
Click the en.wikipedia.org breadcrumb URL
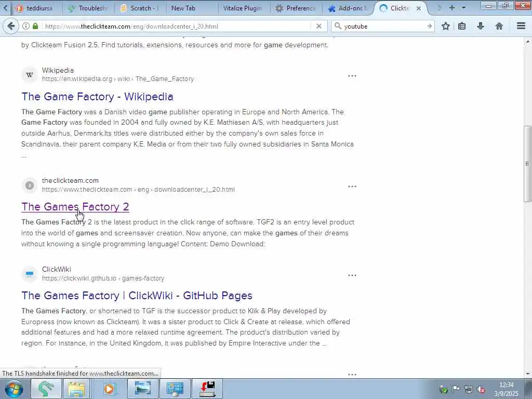point(118,79)
